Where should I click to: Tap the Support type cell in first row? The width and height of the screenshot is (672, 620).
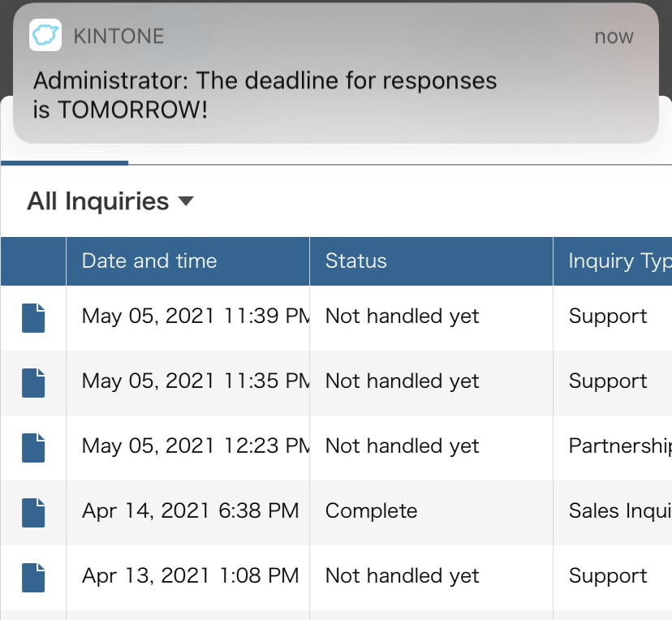[x=608, y=316]
